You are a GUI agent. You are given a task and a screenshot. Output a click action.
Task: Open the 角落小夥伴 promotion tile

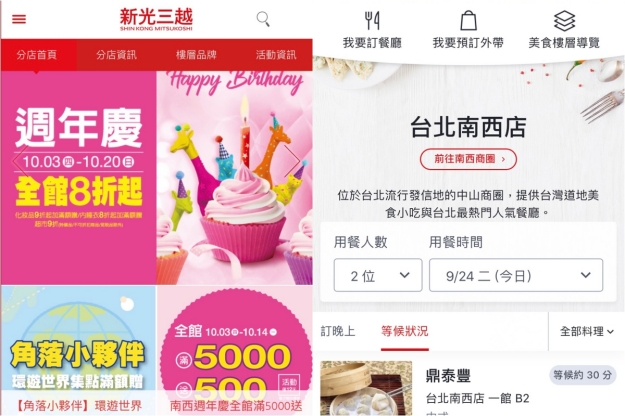(x=78, y=351)
